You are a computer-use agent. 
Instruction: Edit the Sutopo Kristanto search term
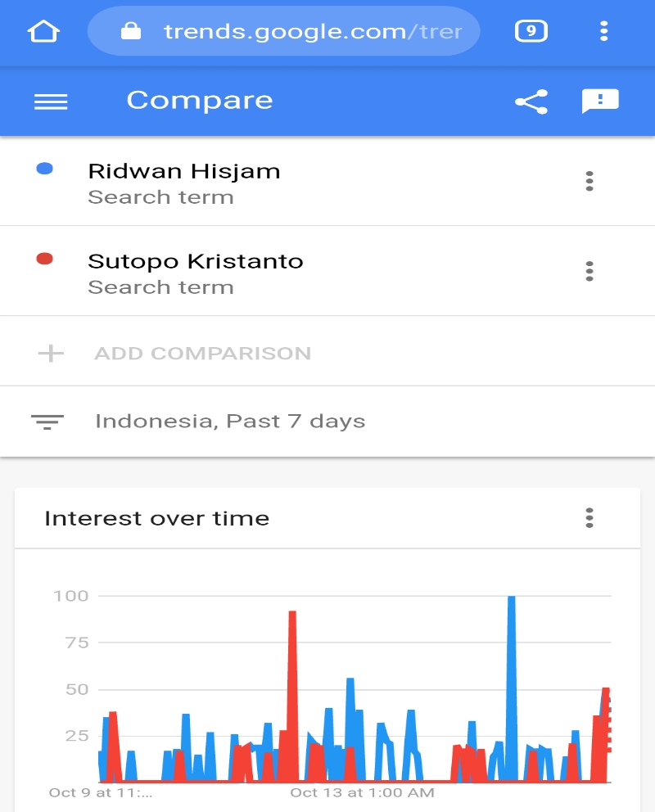(195, 261)
